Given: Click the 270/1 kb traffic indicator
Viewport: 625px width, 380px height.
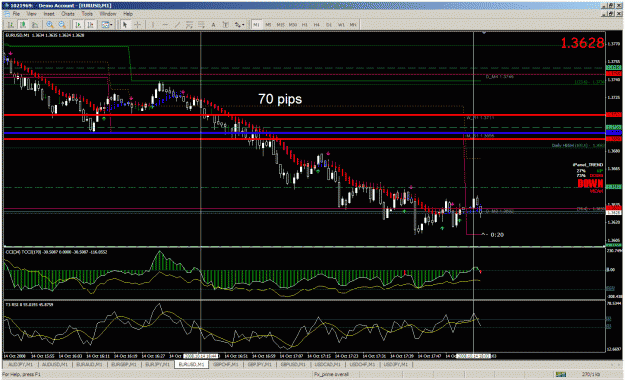Looking at the screenshot, I should 591,374.
